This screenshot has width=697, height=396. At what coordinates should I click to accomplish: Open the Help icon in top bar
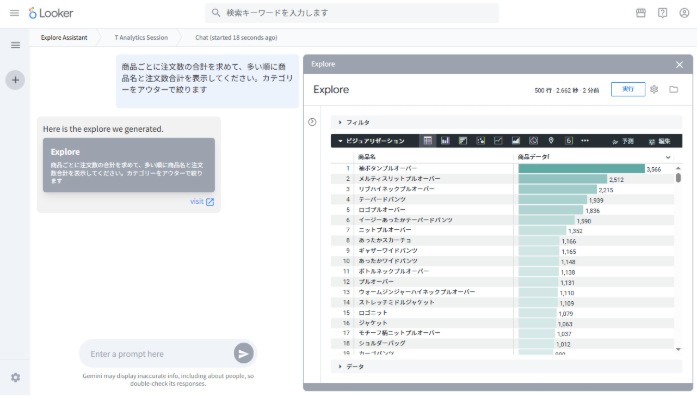pos(662,13)
